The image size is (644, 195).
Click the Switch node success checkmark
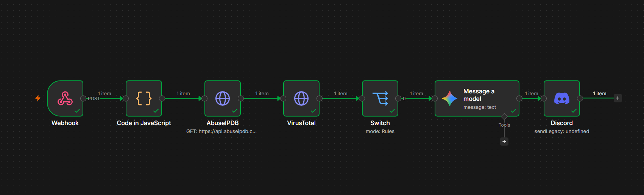pos(392,111)
